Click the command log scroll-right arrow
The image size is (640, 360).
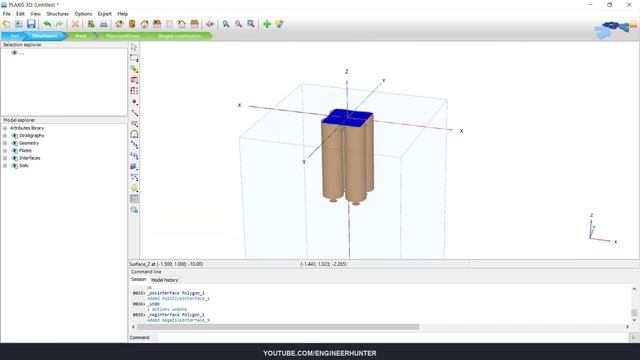click(x=627, y=327)
